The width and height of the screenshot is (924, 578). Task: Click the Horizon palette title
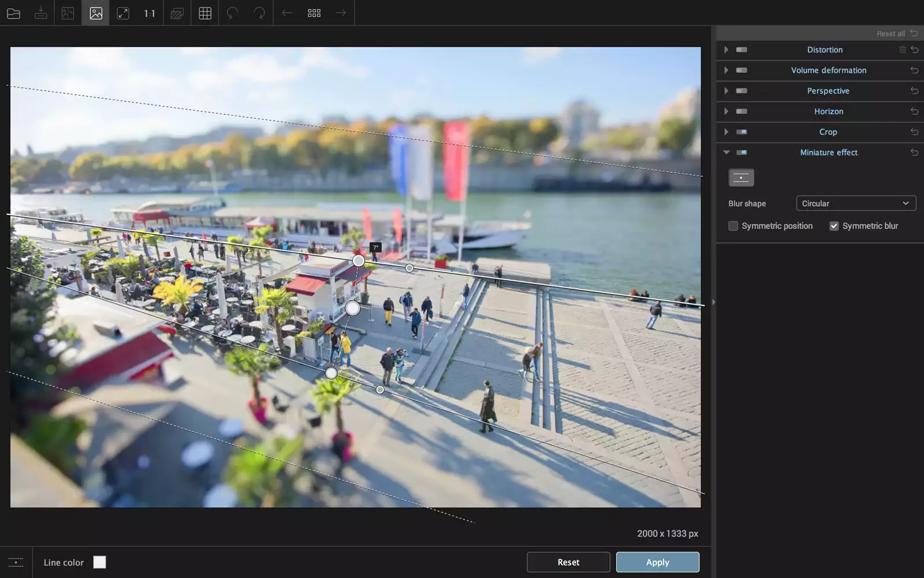pyautogui.click(x=828, y=112)
